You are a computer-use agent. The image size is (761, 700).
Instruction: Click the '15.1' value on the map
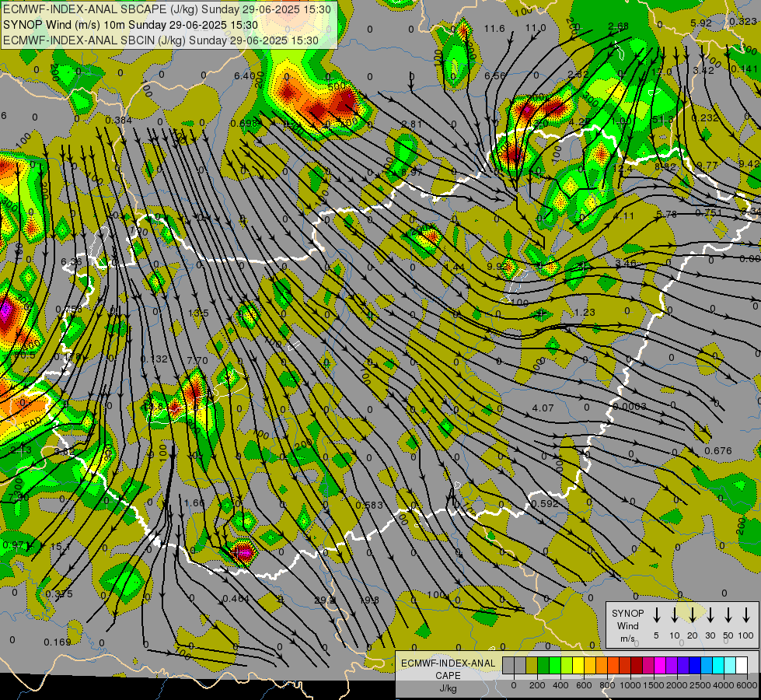pyautogui.click(x=61, y=547)
